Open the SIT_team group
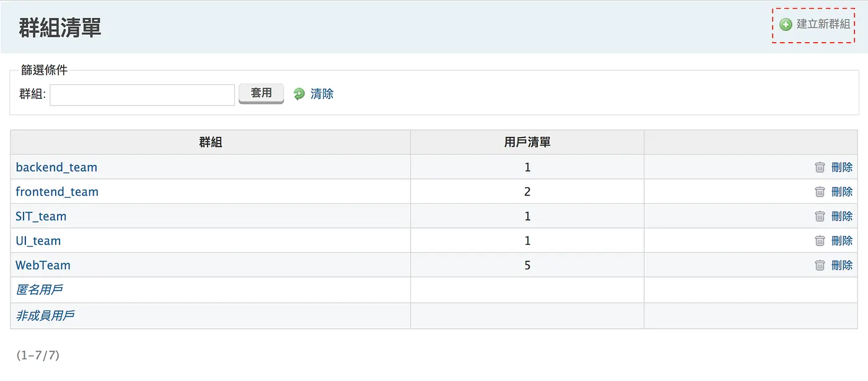868x381 pixels. [x=41, y=216]
